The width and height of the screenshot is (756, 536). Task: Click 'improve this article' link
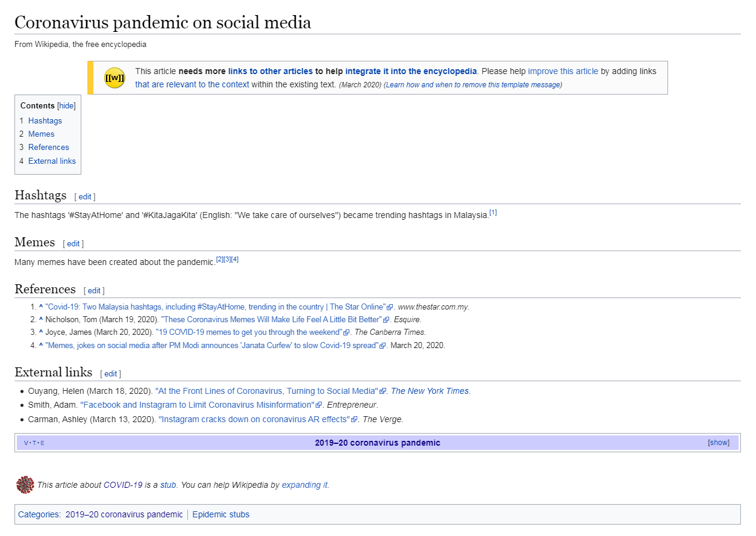(x=563, y=71)
